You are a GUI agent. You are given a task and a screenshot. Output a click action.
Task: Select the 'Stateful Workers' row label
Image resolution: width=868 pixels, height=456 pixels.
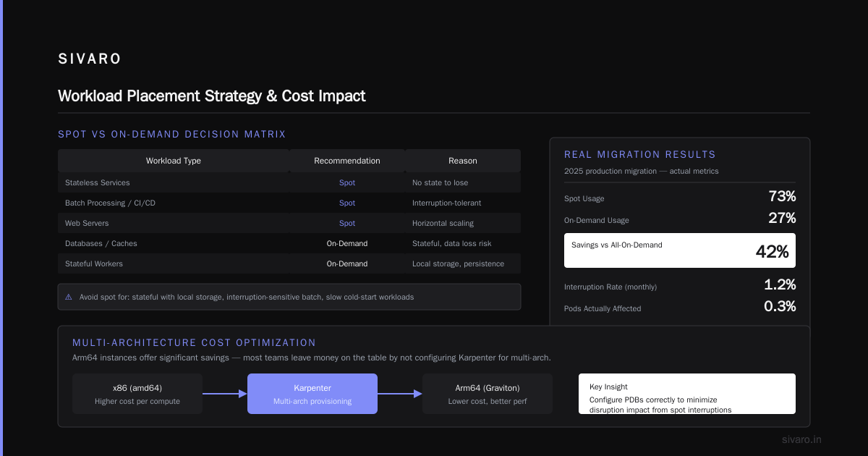94,263
